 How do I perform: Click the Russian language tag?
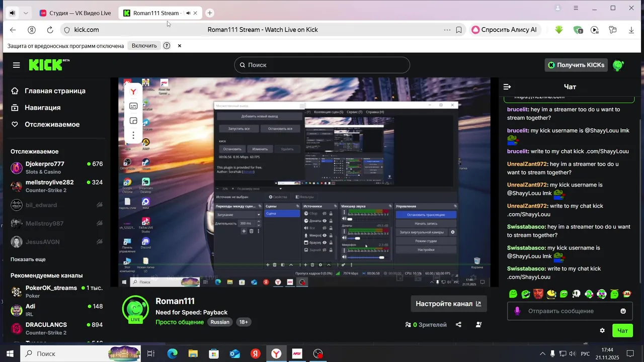pyautogui.click(x=220, y=322)
